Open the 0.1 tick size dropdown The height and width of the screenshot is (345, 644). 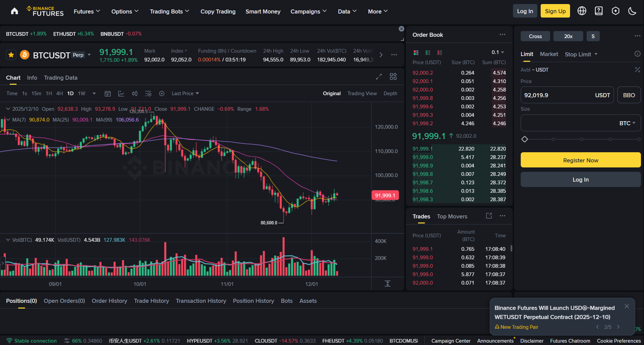497,52
